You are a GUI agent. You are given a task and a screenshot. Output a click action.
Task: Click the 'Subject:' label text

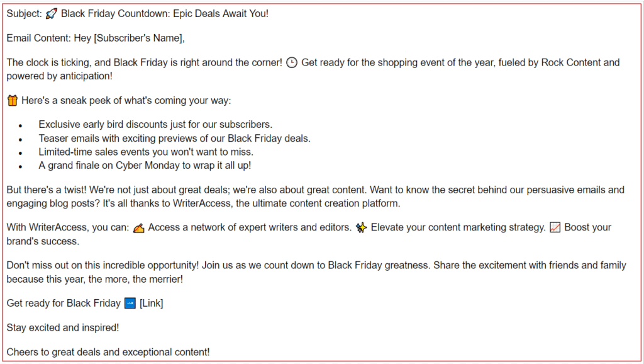pyautogui.click(x=24, y=14)
